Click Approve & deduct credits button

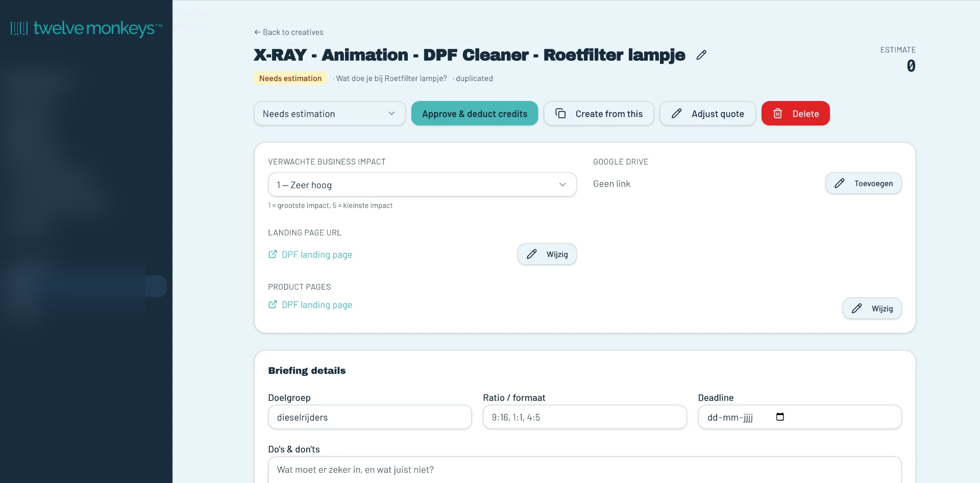[475, 113]
